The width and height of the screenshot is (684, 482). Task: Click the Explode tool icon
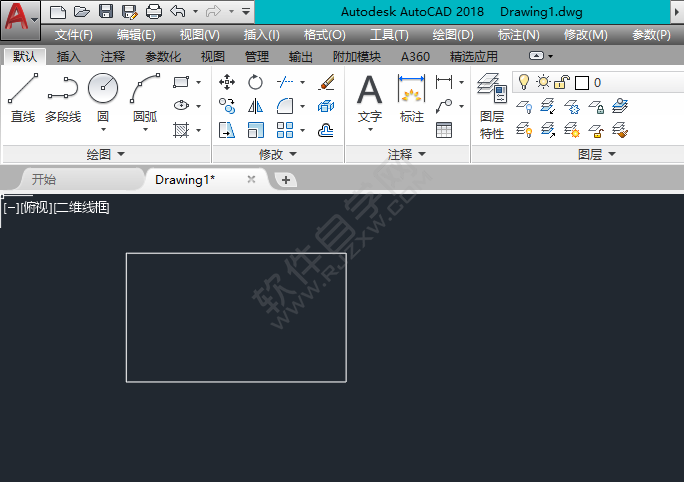pos(326,106)
